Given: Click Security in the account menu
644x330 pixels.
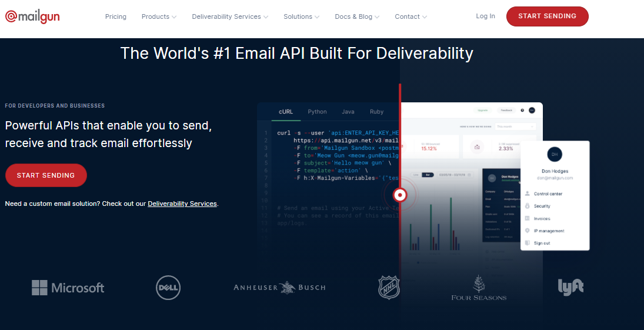Looking at the screenshot, I should [542, 206].
